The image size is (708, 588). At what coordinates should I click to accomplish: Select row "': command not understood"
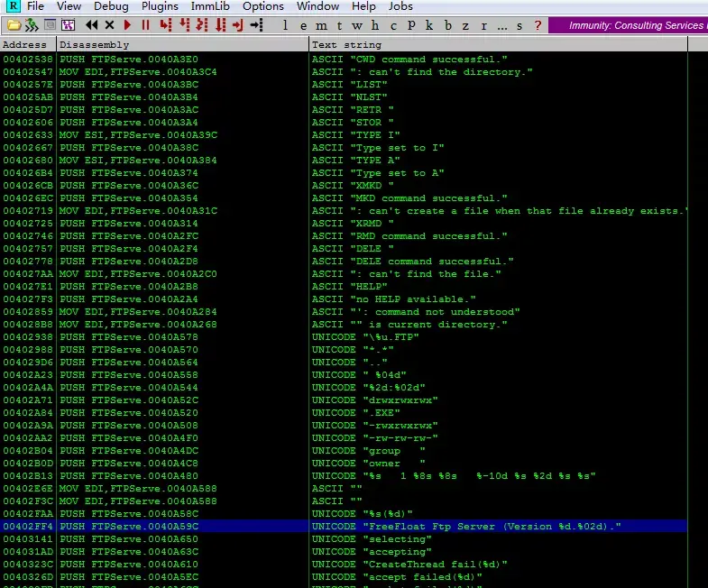pyautogui.click(x=344, y=312)
